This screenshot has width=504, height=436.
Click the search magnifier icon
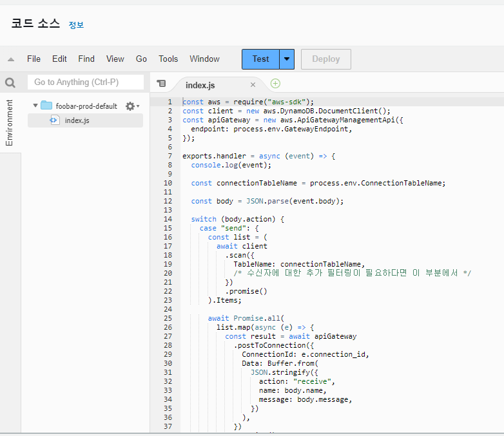[10, 82]
